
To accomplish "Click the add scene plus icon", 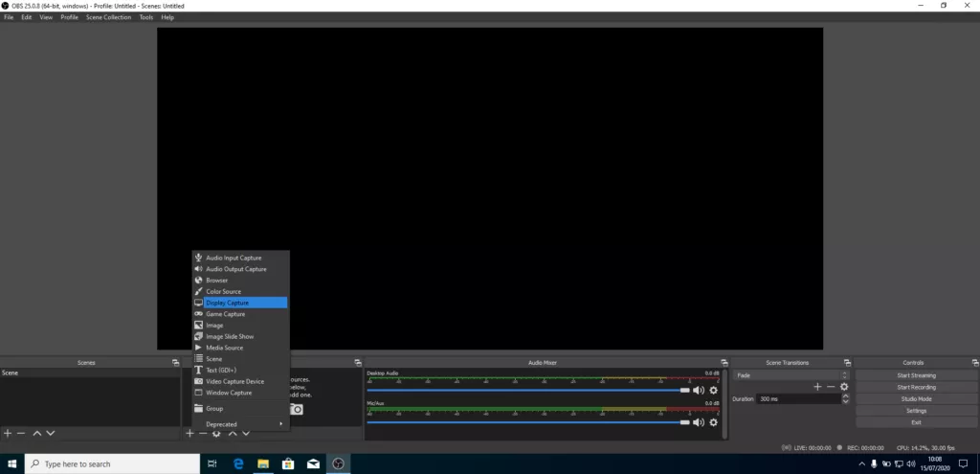I will click(x=8, y=434).
